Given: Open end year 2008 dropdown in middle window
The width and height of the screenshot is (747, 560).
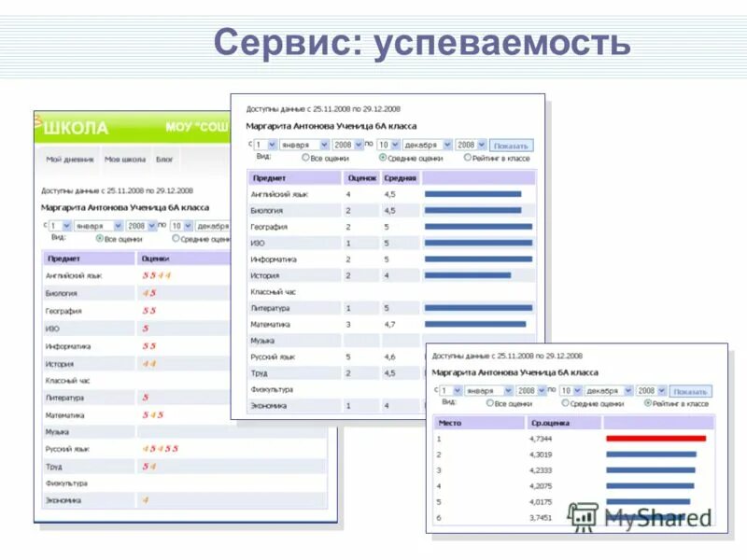Looking at the screenshot, I should click(x=471, y=145).
